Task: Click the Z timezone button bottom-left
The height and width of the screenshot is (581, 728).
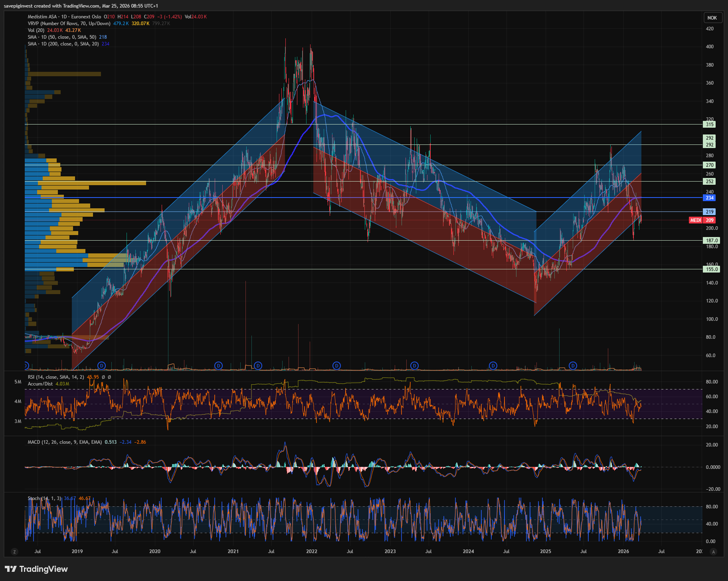Action: (15, 552)
